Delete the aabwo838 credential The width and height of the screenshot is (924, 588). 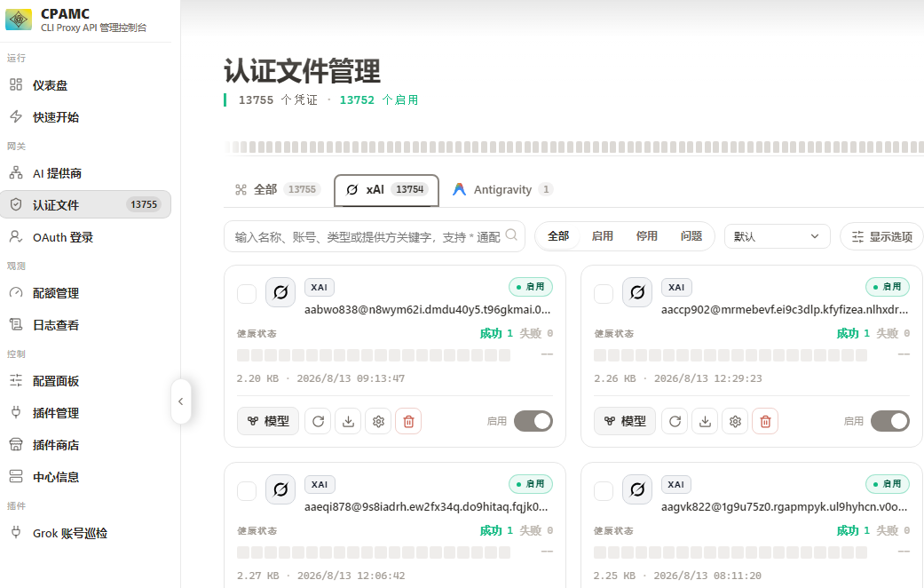(408, 421)
